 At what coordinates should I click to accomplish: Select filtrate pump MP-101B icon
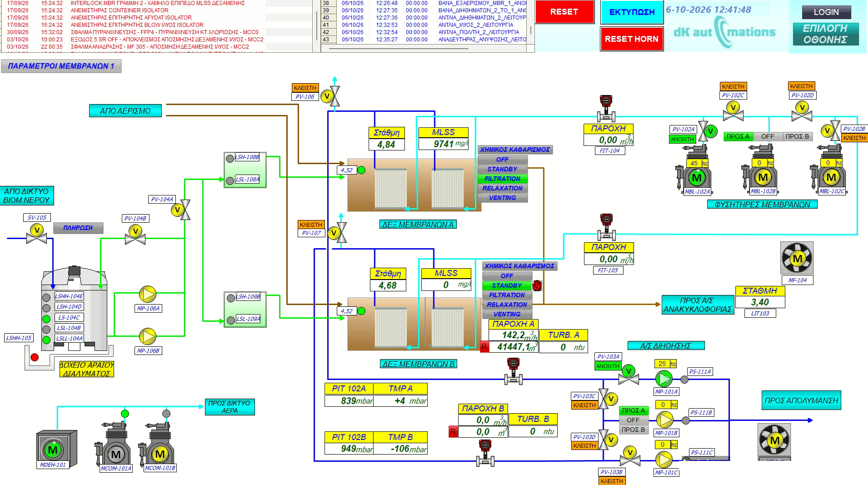[664, 420]
